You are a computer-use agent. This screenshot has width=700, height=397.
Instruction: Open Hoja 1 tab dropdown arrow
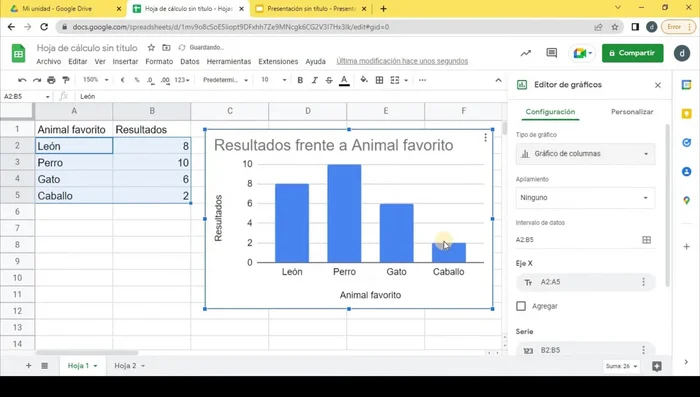tap(95, 366)
